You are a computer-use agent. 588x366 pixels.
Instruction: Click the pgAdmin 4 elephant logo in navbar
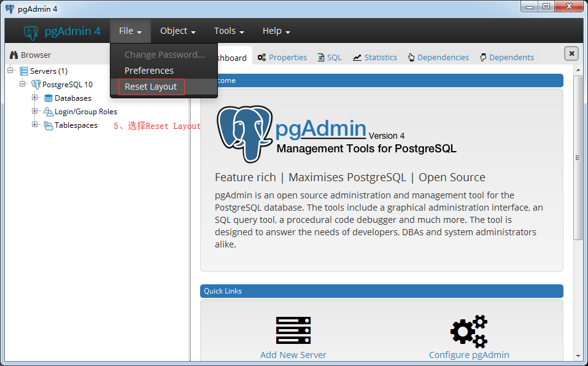pyautogui.click(x=31, y=33)
